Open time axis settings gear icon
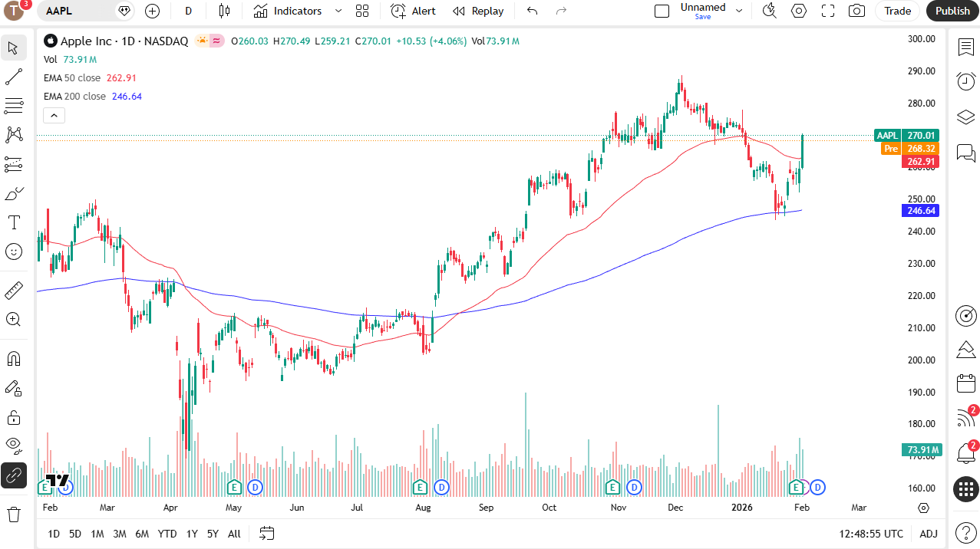Image resolution: width=980 pixels, height=549 pixels. [923, 508]
